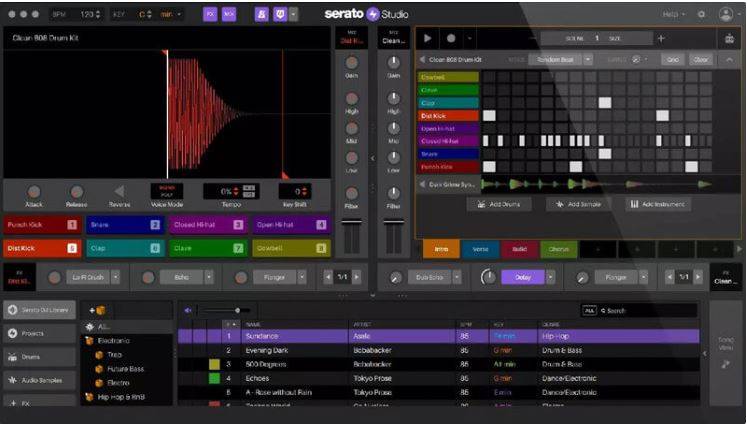
Task: Click the plus icon to add a scene
Action: 660,38
